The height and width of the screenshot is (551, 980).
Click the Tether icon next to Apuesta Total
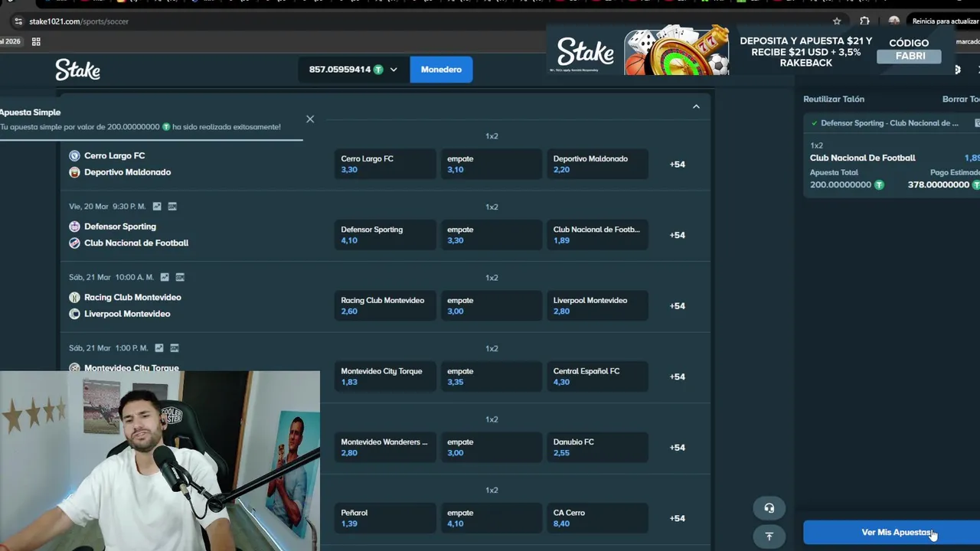tap(879, 185)
